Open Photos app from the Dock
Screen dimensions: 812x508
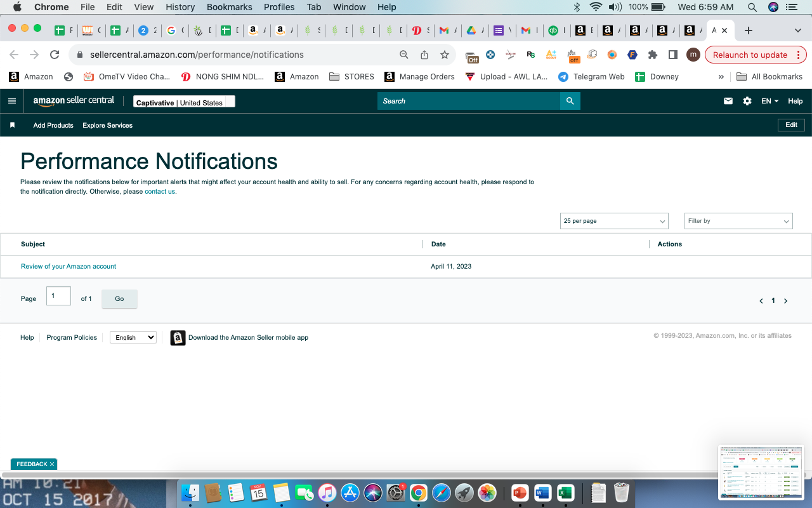(487, 493)
